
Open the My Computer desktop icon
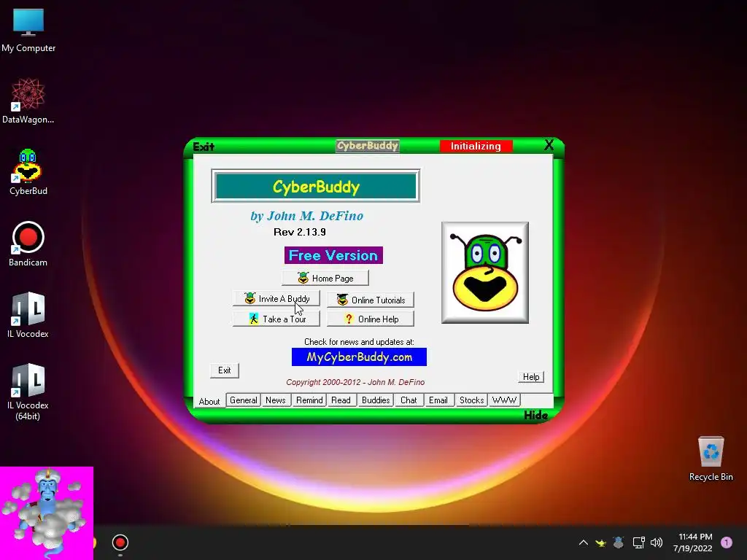coord(28,31)
